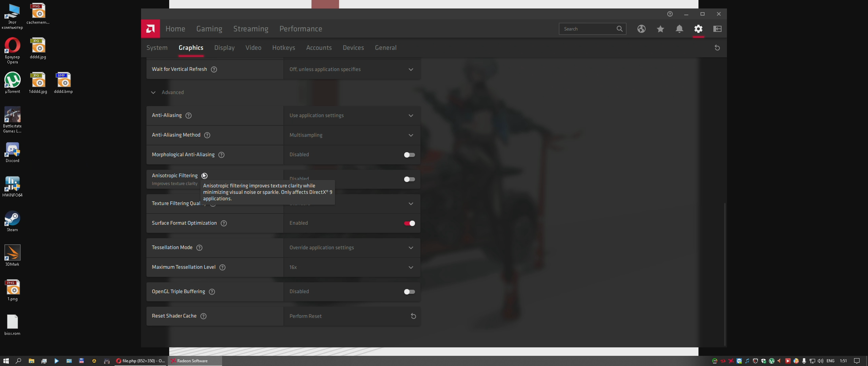Enable Morphological Anti-Aliasing toggle

click(409, 155)
